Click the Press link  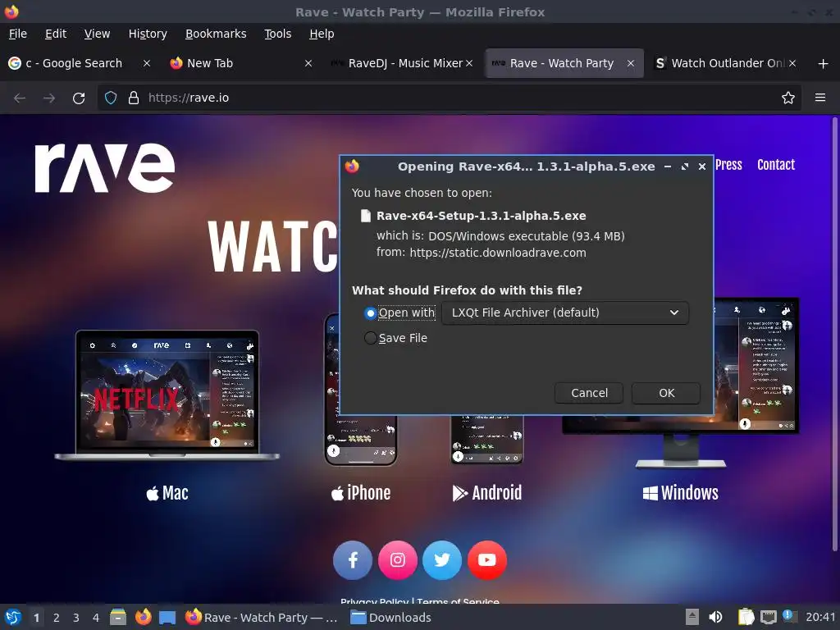tap(728, 165)
